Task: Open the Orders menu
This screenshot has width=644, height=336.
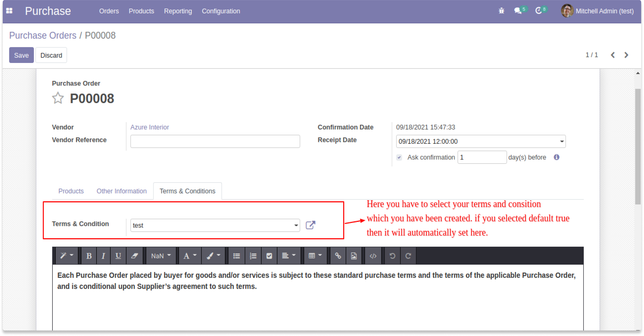Action: point(109,11)
